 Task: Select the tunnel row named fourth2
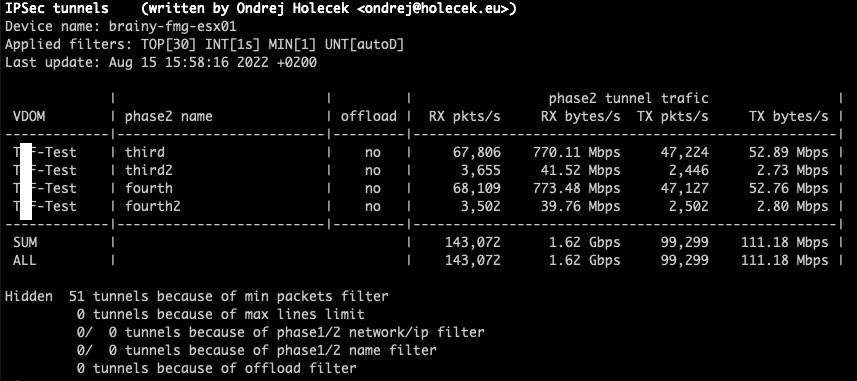pyautogui.click(x=424, y=206)
